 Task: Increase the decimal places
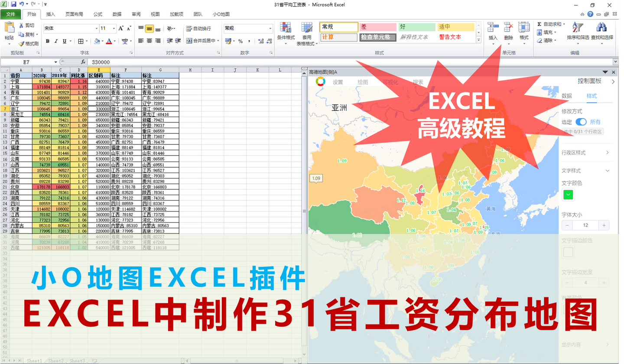pos(261,41)
